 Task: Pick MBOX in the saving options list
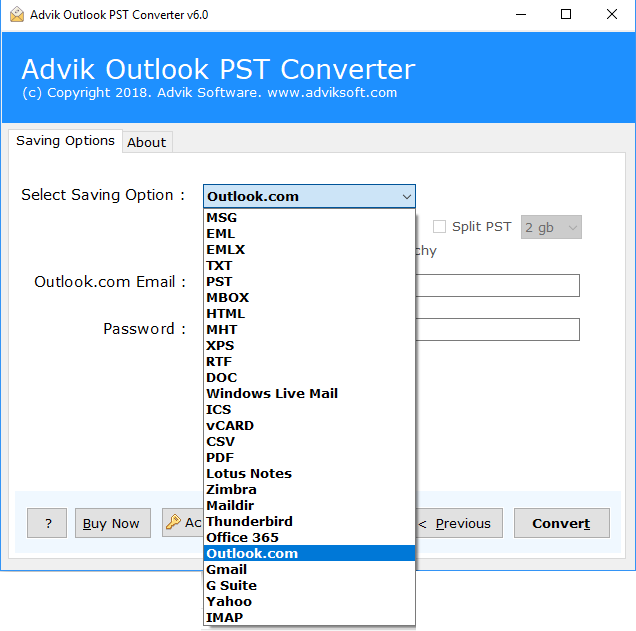click(x=309, y=298)
